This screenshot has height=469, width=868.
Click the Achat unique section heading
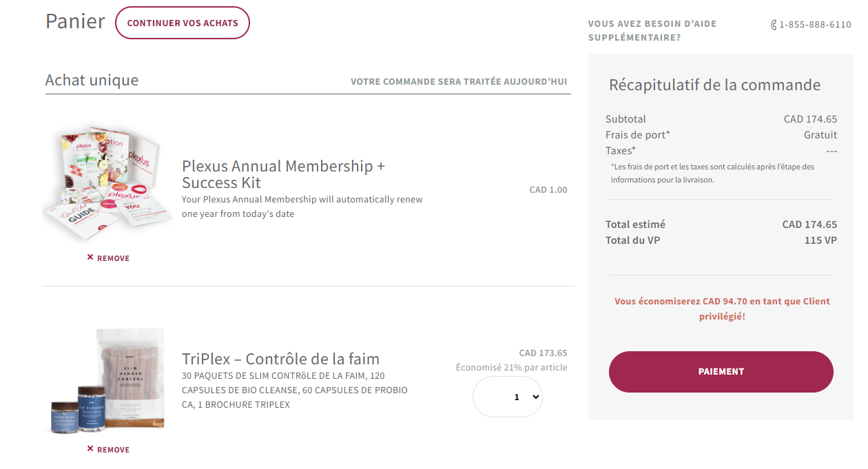[x=92, y=81]
